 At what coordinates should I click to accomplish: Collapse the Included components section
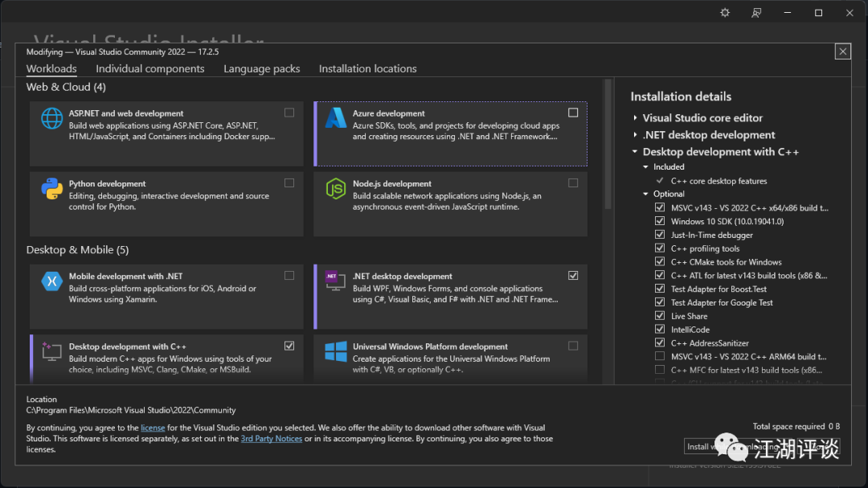coord(645,166)
